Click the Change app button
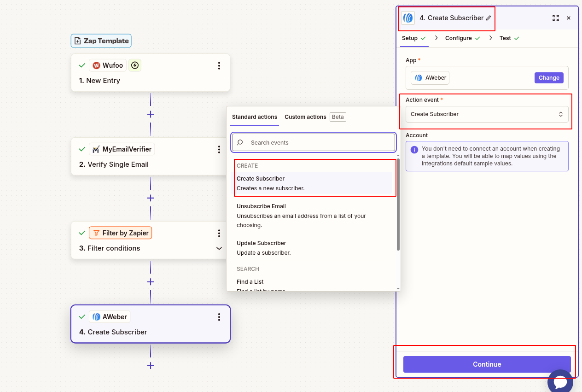Screen dimensions: 582x392 [549, 78]
